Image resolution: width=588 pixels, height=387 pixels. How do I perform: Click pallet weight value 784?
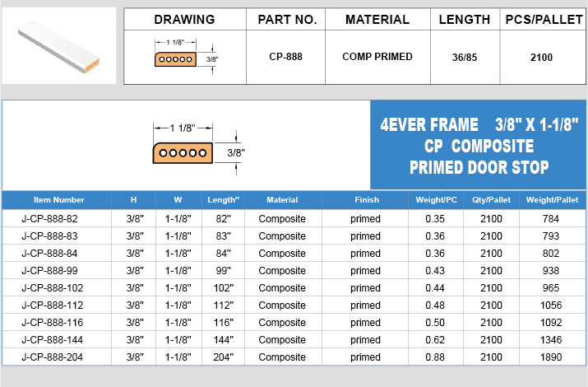(551, 219)
